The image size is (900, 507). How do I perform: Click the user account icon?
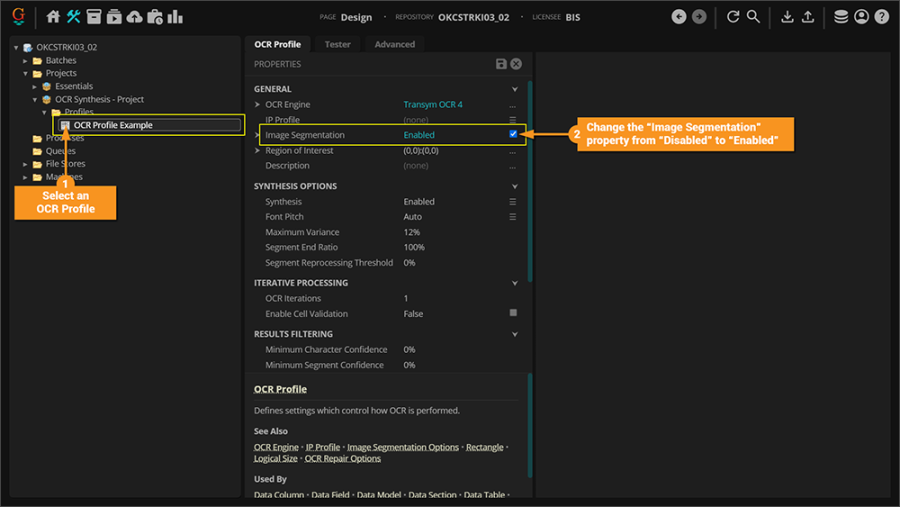click(x=861, y=17)
